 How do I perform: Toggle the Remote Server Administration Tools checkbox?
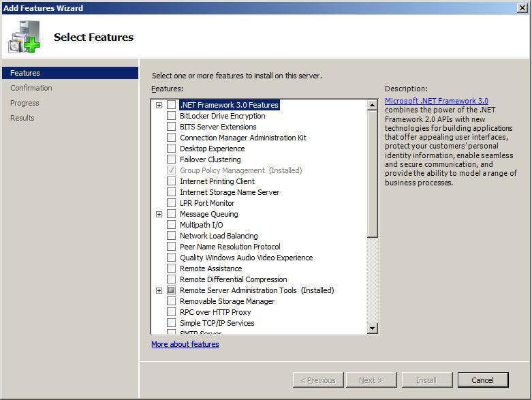point(172,290)
